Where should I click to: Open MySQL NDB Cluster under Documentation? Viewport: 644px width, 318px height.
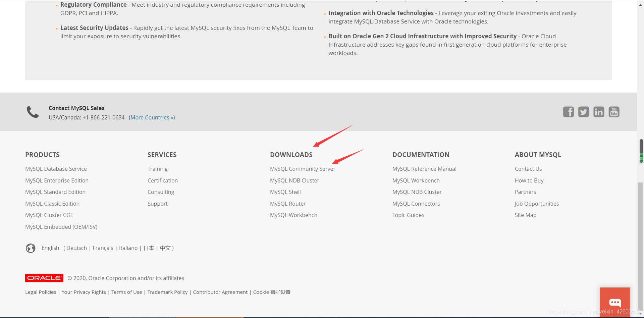417,192
